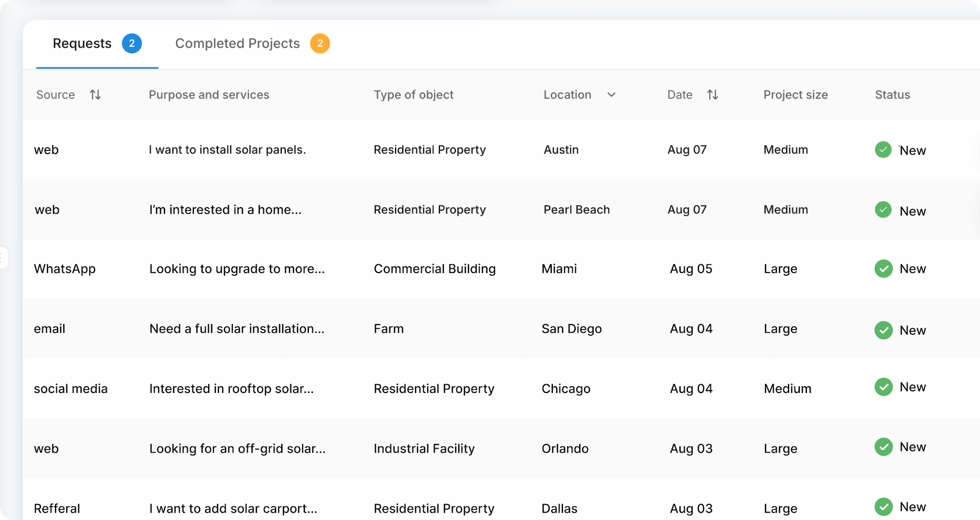980x520 pixels.
Task: Click green status check in Dallas row
Action: coord(883,507)
